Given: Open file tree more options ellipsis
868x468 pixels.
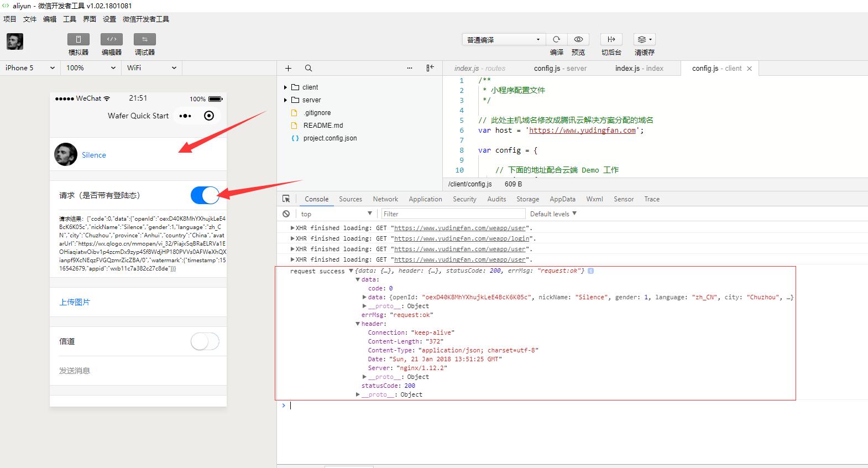Looking at the screenshot, I should click(x=410, y=68).
